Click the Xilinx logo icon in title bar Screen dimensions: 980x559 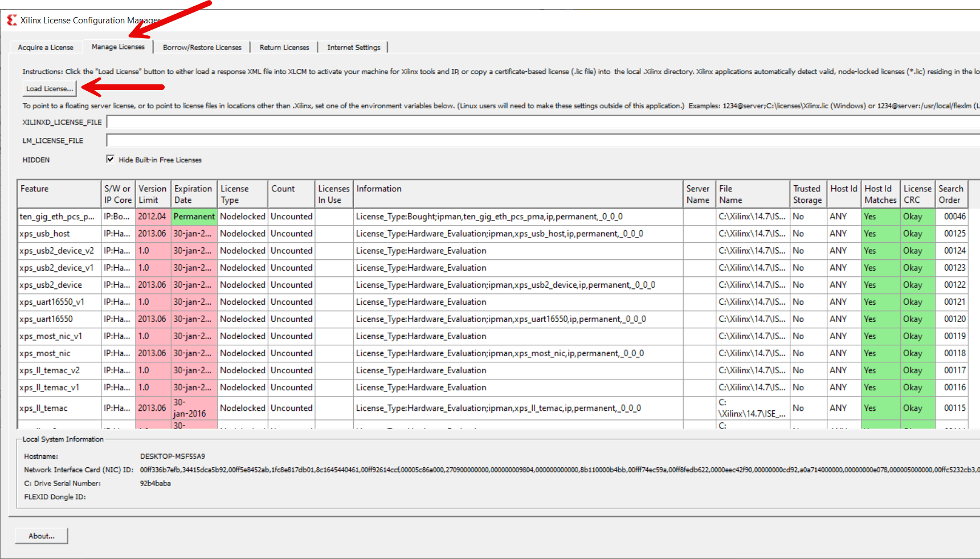click(x=10, y=19)
